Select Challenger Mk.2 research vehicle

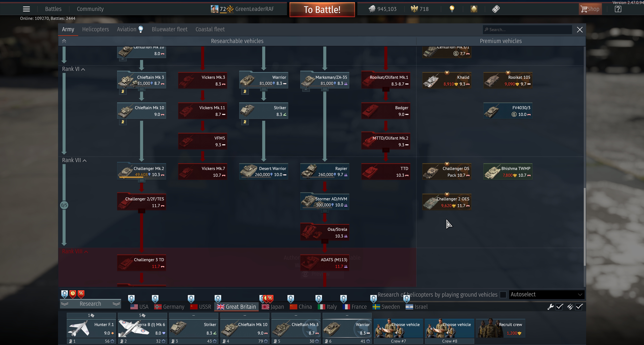142,171
